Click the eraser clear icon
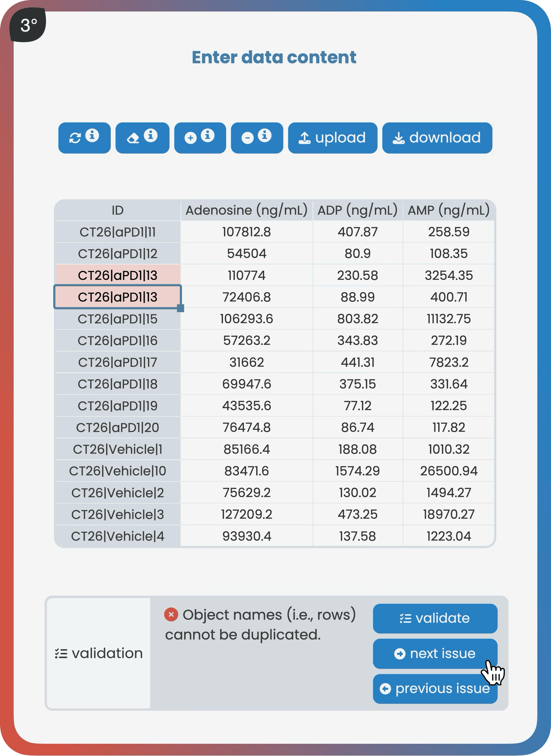The width and height of the screenshot is (551, 756). point(133,138)
